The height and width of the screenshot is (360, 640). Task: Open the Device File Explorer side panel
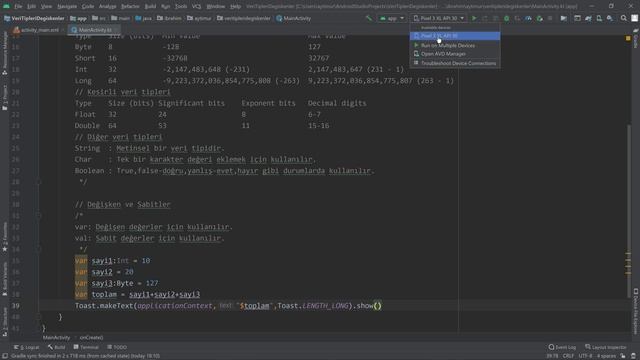pyautogui.click(x=636, y=312)
